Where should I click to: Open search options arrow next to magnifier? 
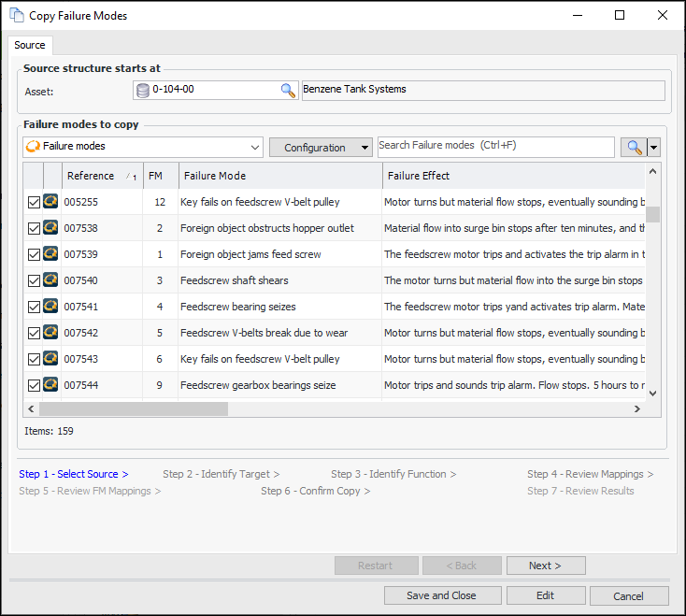(654, 147)
